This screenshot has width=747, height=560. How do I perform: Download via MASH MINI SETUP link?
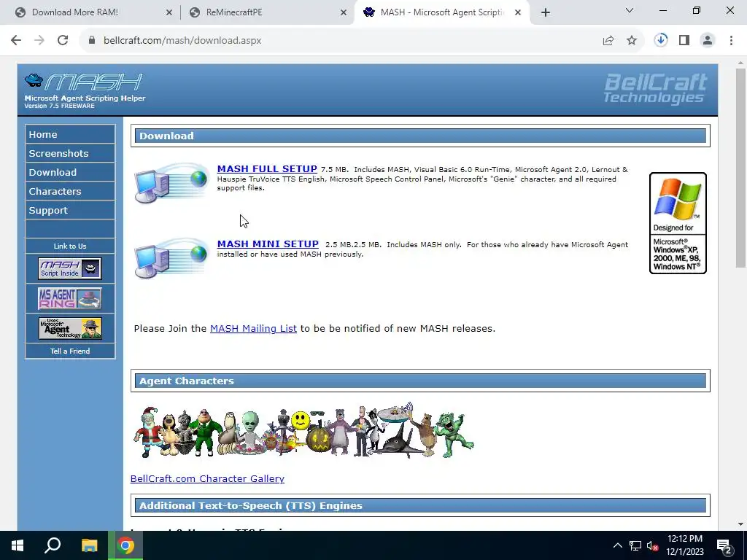pyautogui.click(x=268, y=244)
